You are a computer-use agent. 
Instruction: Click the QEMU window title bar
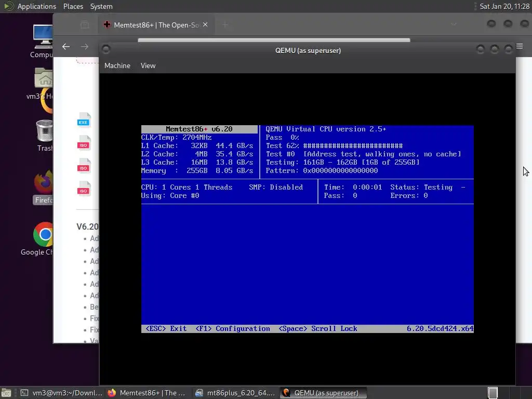[x=308, y=50]
